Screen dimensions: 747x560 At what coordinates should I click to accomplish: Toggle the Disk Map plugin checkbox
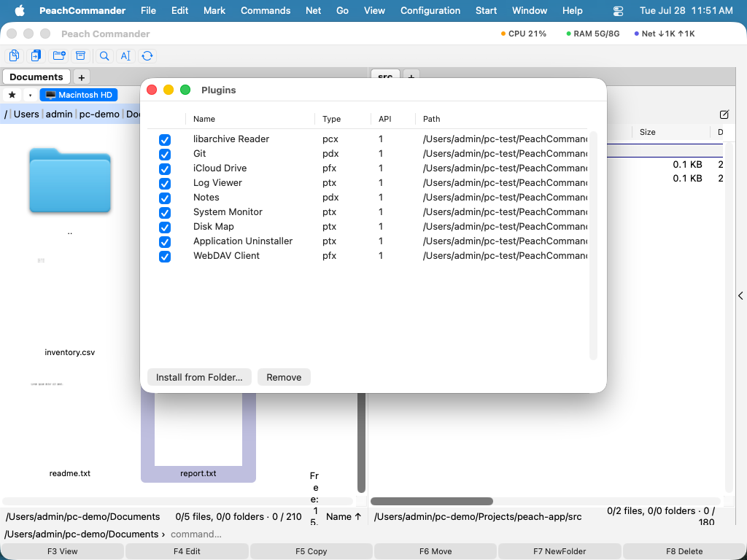tap(165, 227)
